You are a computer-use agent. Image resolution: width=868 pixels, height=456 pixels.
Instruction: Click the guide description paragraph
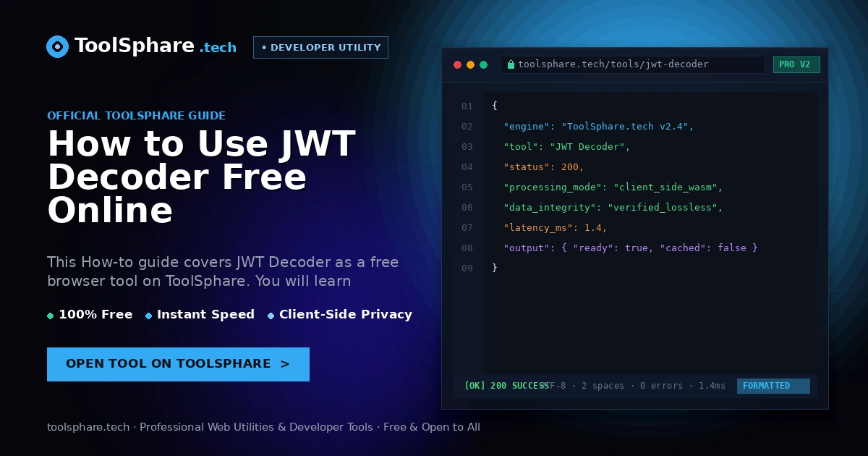(223, 271)
